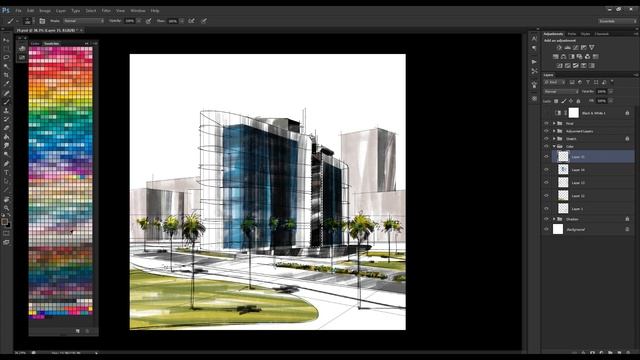Open the layer Opacity slider arrow

tap(611, 91)
